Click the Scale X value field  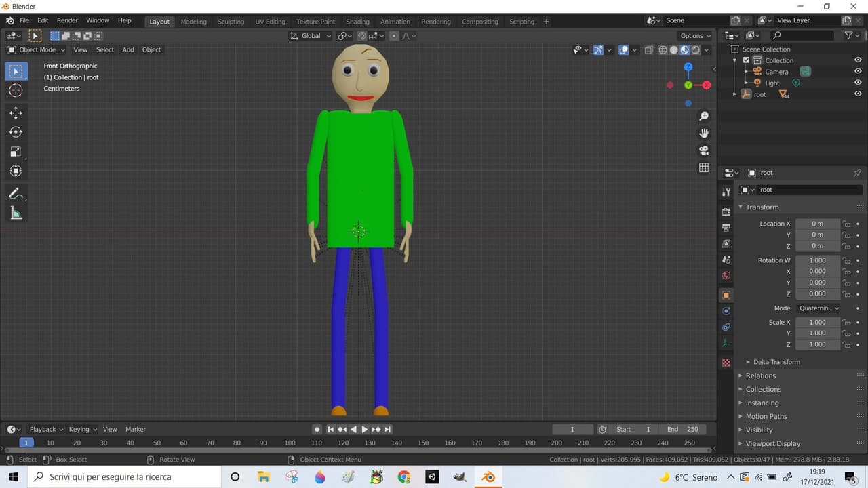pyautogui.click(x=818, y=322)
